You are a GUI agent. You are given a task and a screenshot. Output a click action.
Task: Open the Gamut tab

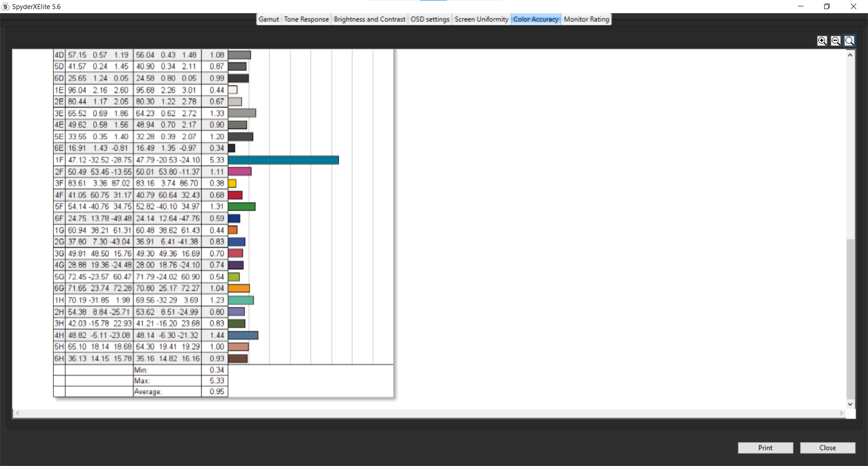(269, 19)
